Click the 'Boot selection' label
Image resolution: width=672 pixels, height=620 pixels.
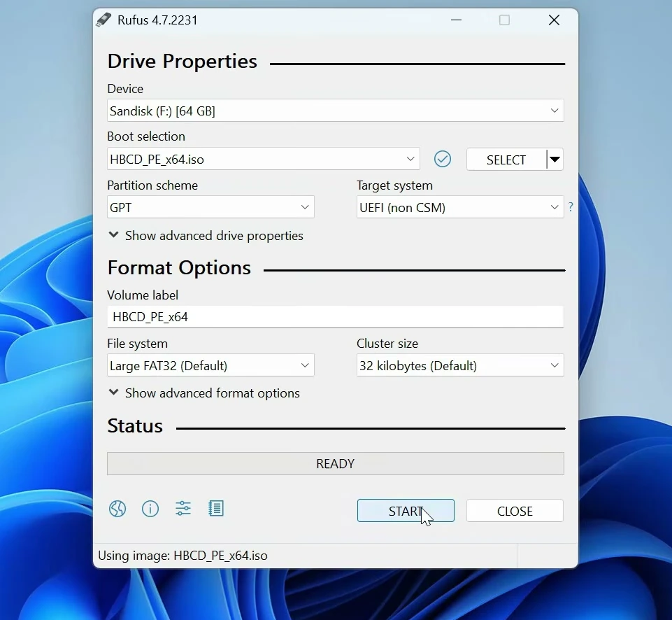tap(146, 136)
